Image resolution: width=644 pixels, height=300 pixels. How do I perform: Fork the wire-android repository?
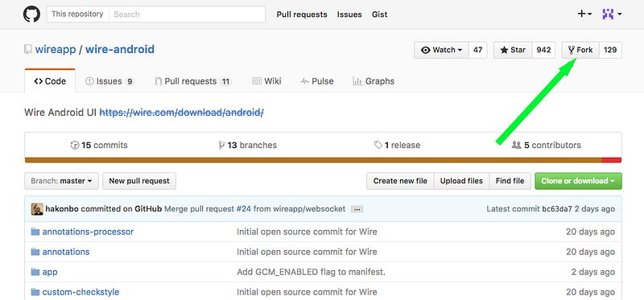coord(580,50)
